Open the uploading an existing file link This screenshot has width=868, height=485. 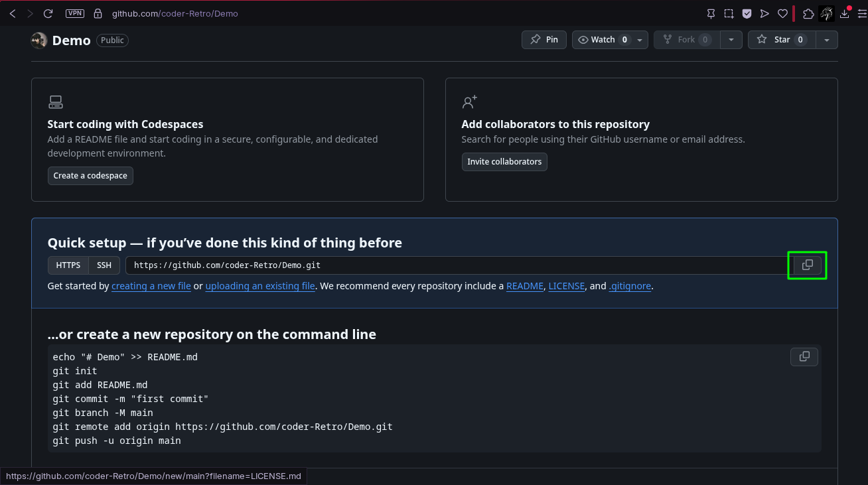[260, 286]
